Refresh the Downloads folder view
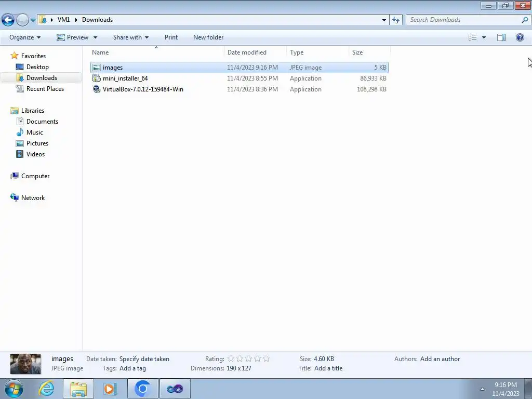This screenshot has height=399, width=532. 395,20
